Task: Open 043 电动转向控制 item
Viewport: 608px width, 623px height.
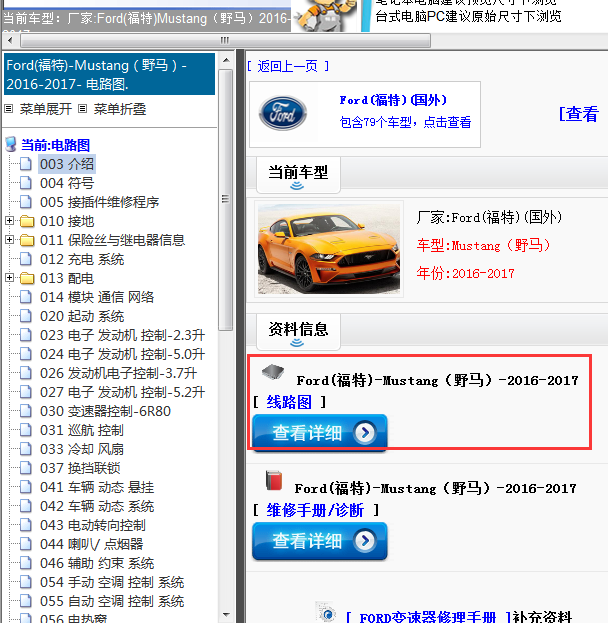Action: point(93,525)
